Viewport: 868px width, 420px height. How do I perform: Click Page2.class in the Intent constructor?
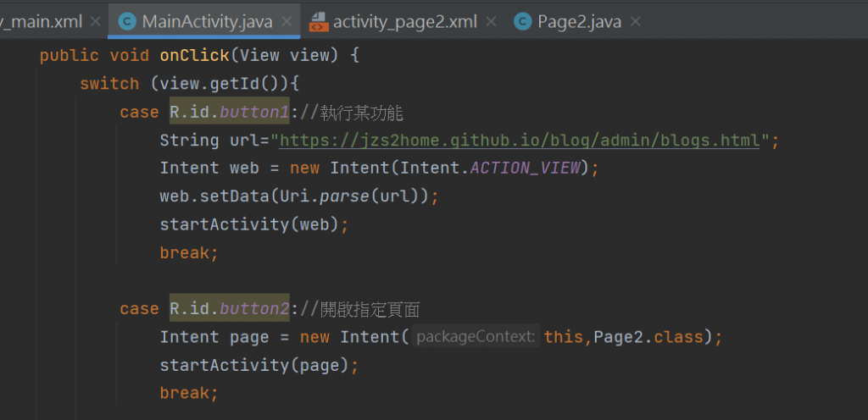[x=648, y=336]
